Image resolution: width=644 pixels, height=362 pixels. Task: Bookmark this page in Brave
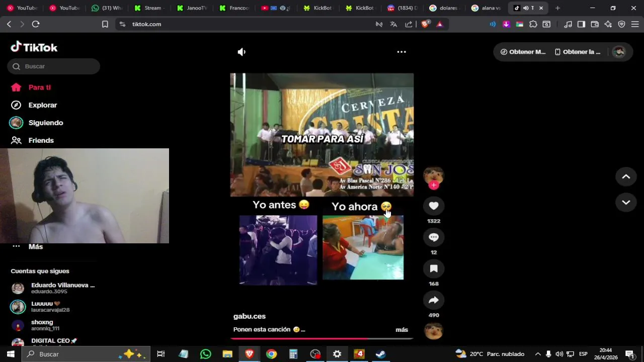point(105,24)
